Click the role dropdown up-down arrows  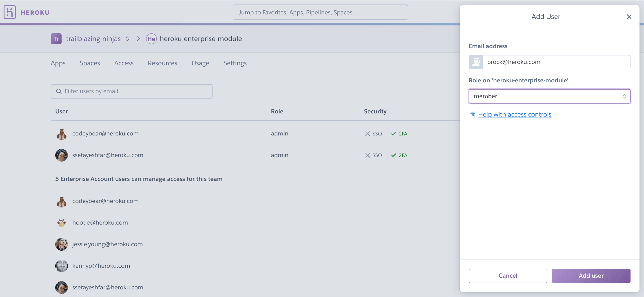click(624, 96)
